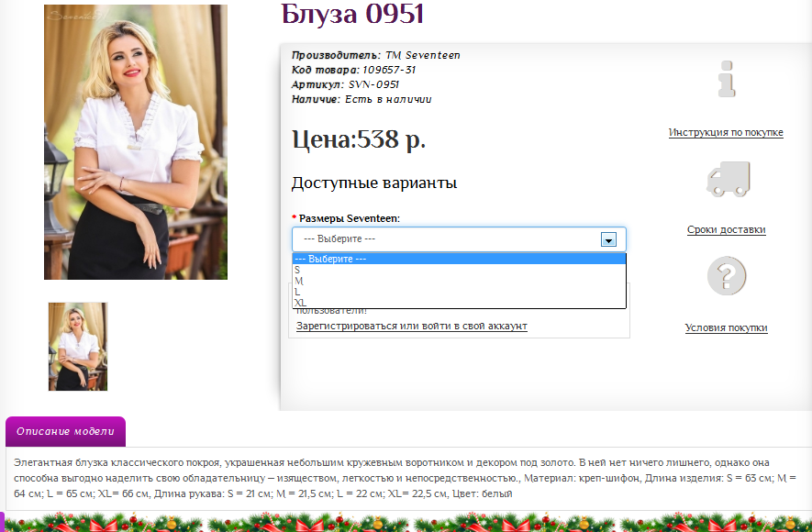Select size XL in the dropdown list
Screen dimensions: 812x532
(459, 303)
